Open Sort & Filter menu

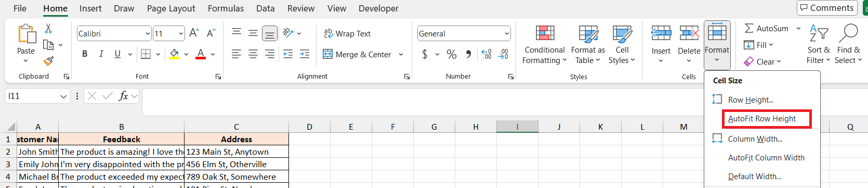tap(819, 45)
